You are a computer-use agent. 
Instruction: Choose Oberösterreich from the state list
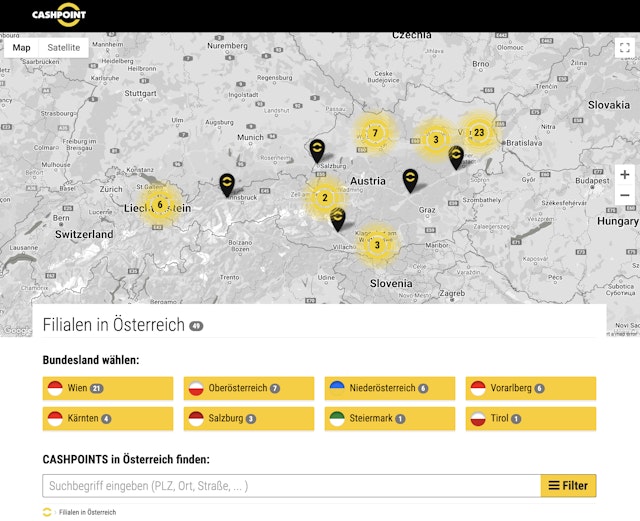248,388
